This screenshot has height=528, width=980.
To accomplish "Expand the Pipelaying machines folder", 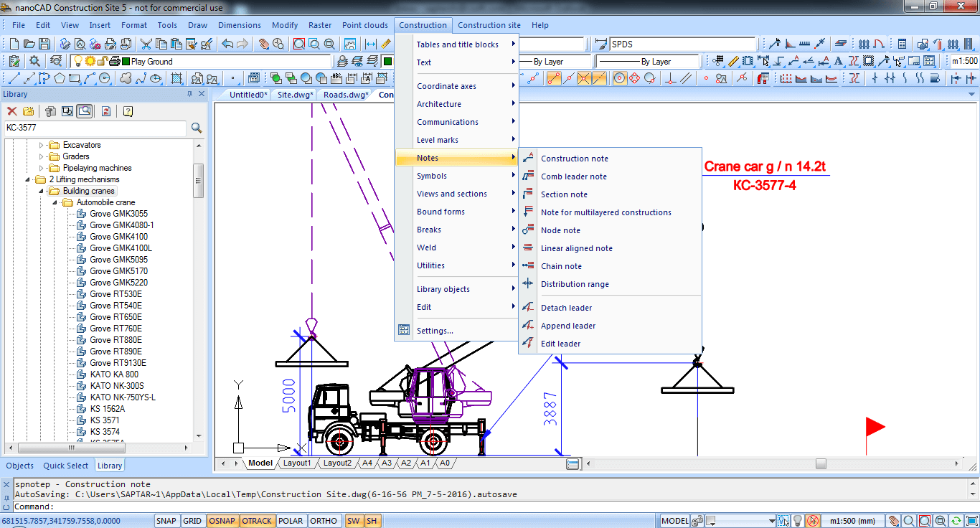I will coord(41,168).
